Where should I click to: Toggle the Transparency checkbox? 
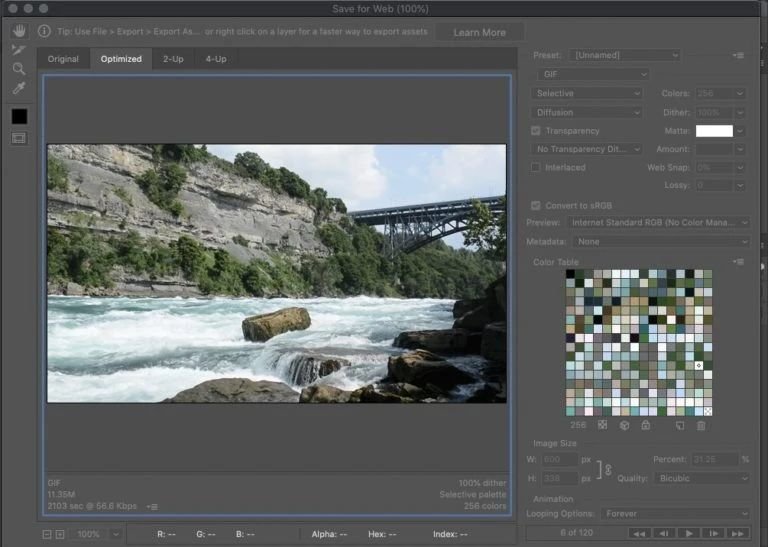(x=536, y=131)
